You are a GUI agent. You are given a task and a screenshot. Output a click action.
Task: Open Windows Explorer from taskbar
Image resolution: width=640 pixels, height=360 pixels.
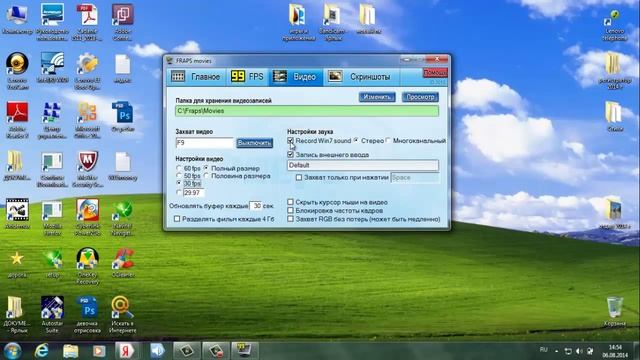(70, 351)
